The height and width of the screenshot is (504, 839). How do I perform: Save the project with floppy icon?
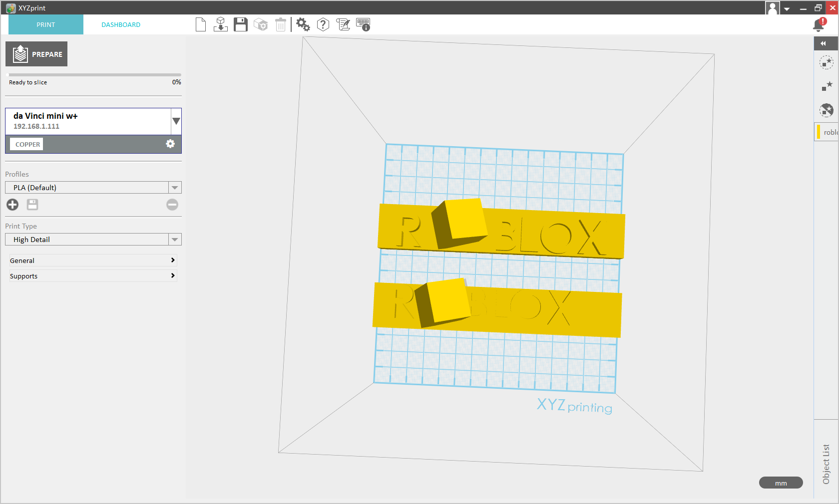pos(241,24)
